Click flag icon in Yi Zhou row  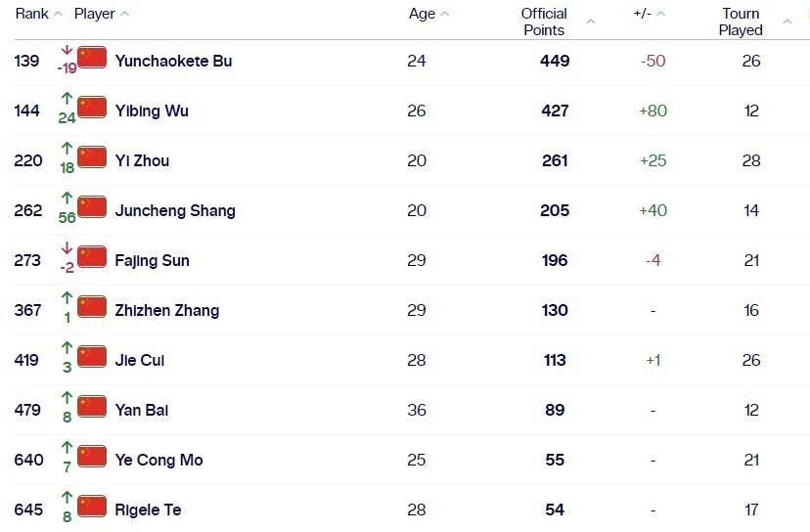pos(92,157)
